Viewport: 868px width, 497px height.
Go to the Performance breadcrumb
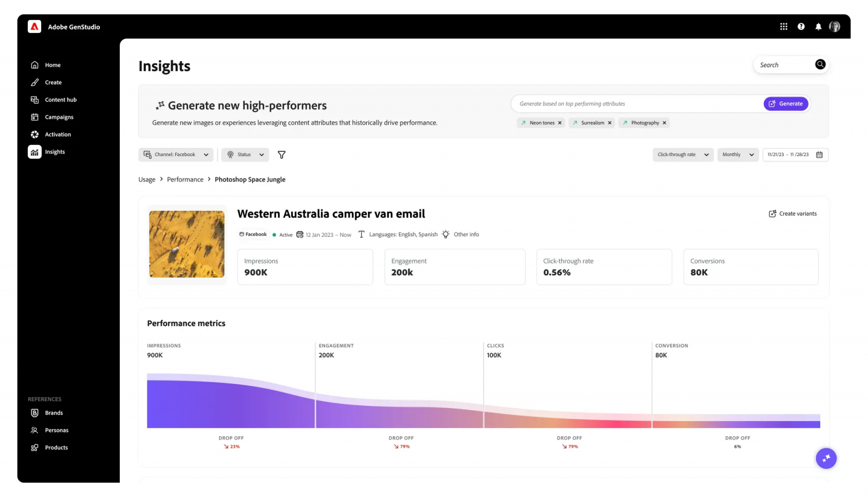[185, 179]
